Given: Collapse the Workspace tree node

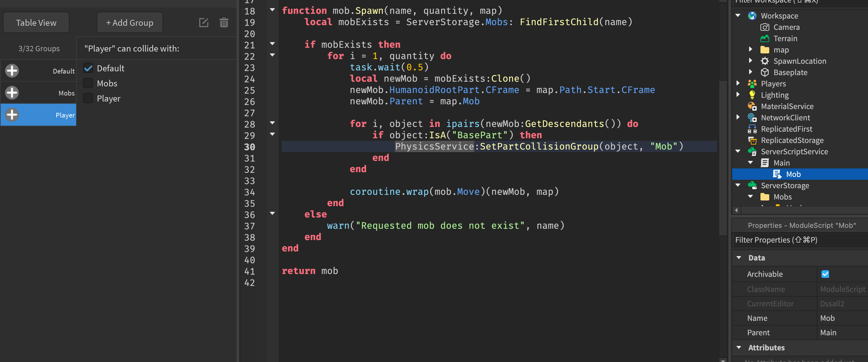Looking at the screenshot, I should pyautogui.click(x=738, y=15).
